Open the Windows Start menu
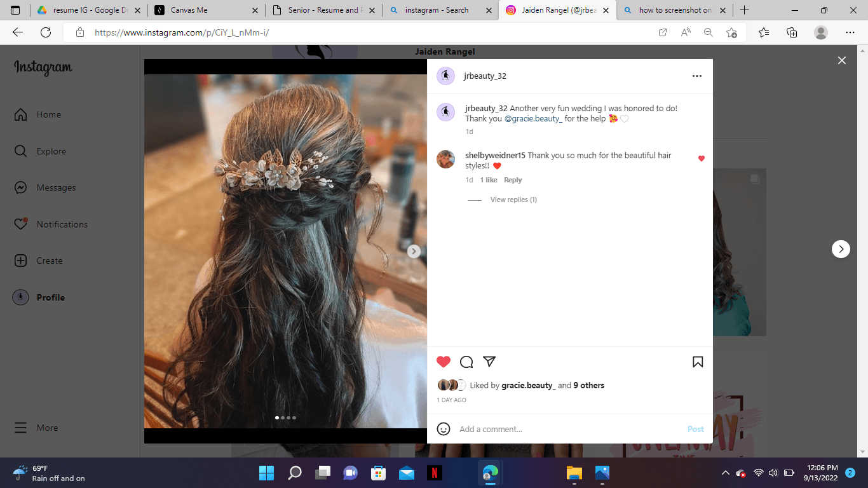868x488 pixels. coord(266,473)
